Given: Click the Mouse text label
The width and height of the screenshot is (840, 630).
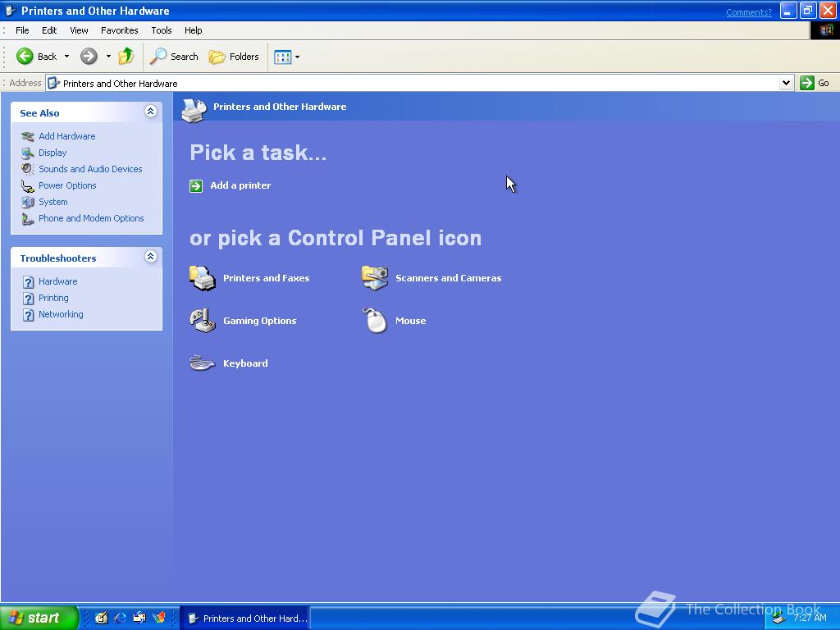Looking at the screenshot, I should pos(411,321).
